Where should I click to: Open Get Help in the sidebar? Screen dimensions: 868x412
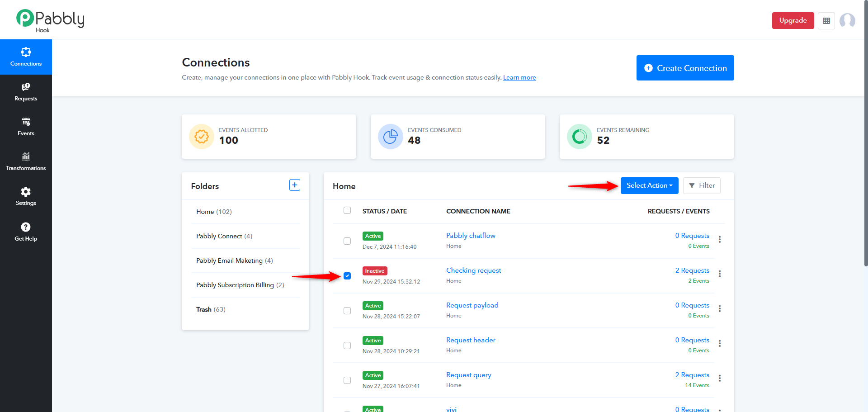point(26,232)
